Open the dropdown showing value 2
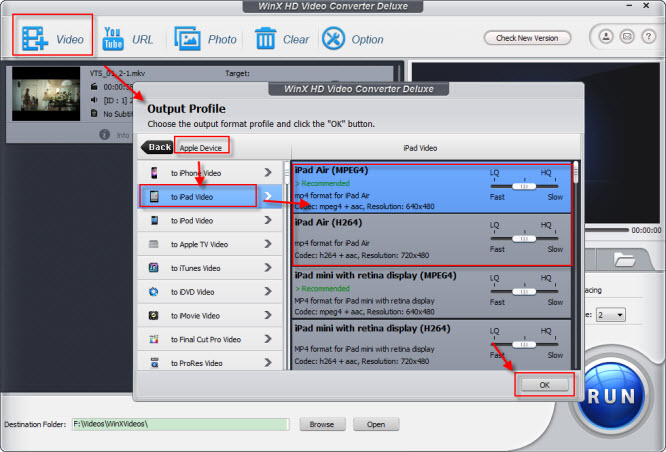The height and width of the screenshot is (452, 666). pyautogui.click(x=611, y=315)
